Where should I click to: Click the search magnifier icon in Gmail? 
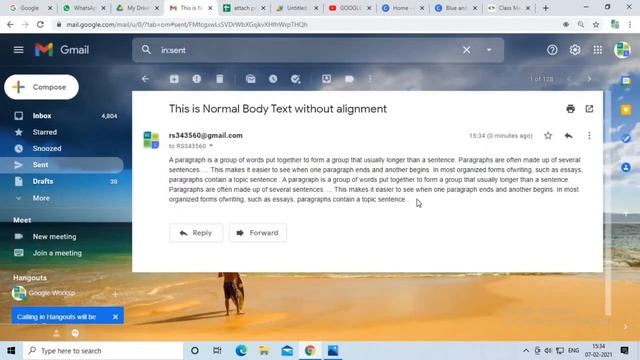coord(146,50)
